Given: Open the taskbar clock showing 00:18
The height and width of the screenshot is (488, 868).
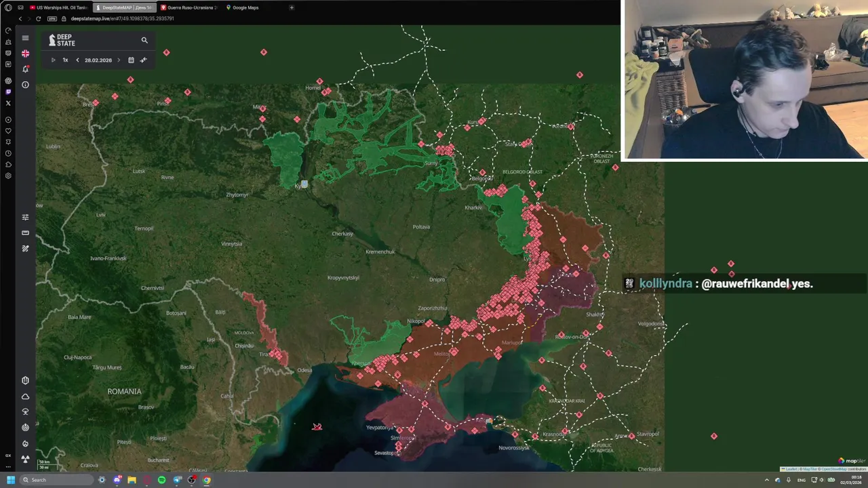Looking at the screenshot, I should pyautogui.click(x=850, y=480).
